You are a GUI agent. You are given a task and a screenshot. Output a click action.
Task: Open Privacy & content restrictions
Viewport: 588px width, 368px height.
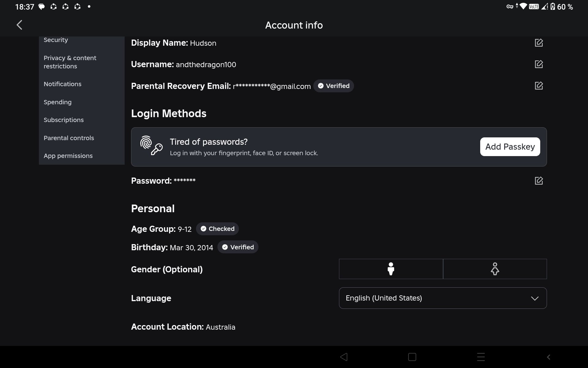[x=70, y=62]
